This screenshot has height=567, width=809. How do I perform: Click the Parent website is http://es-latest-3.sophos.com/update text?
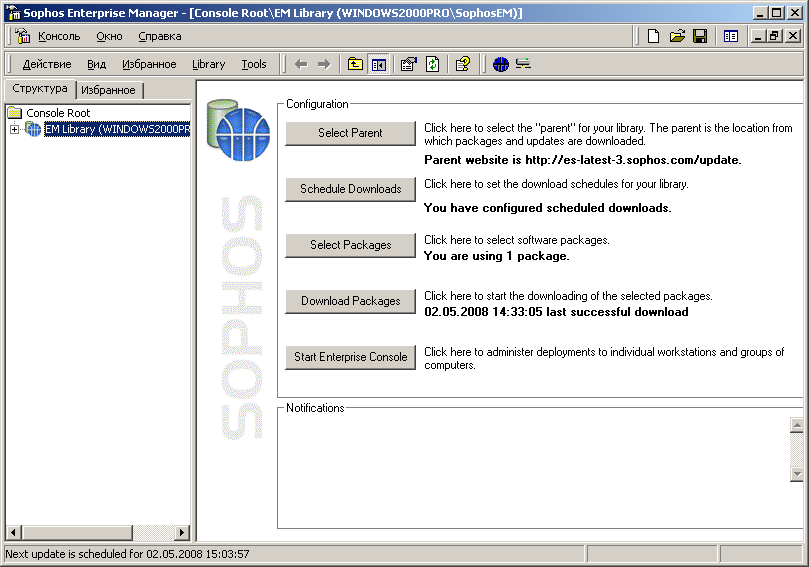583,160
